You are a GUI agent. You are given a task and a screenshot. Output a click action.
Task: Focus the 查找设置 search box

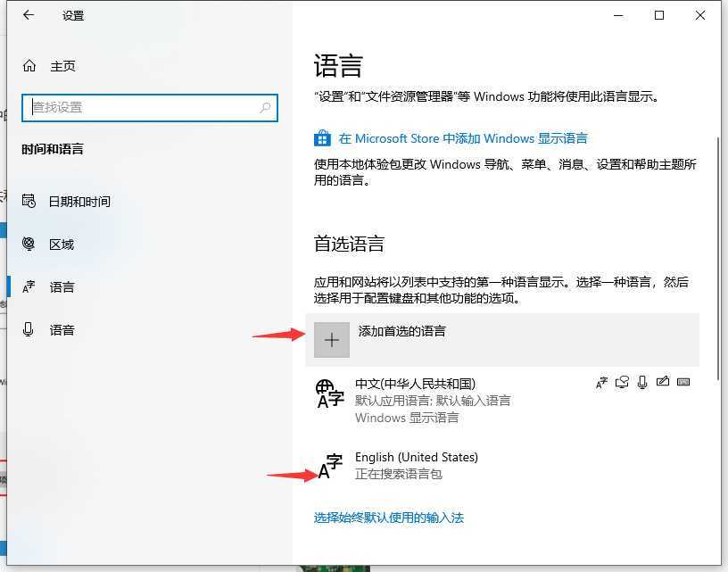tap(150, 108)
